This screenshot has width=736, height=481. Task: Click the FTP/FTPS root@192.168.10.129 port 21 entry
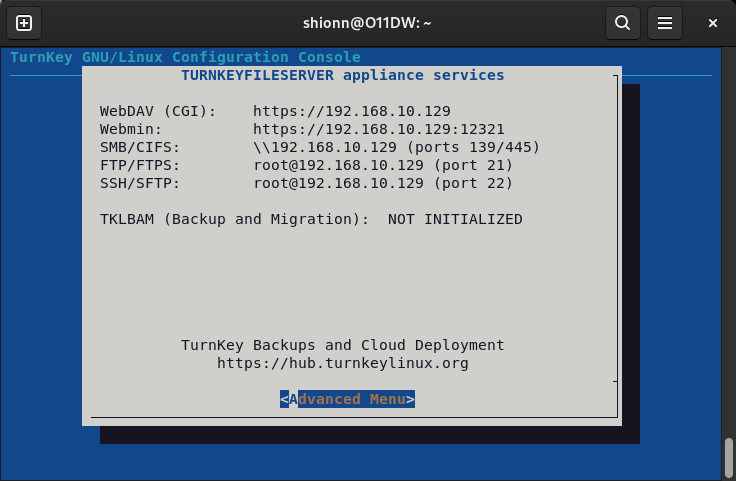[x=383, y=165]
